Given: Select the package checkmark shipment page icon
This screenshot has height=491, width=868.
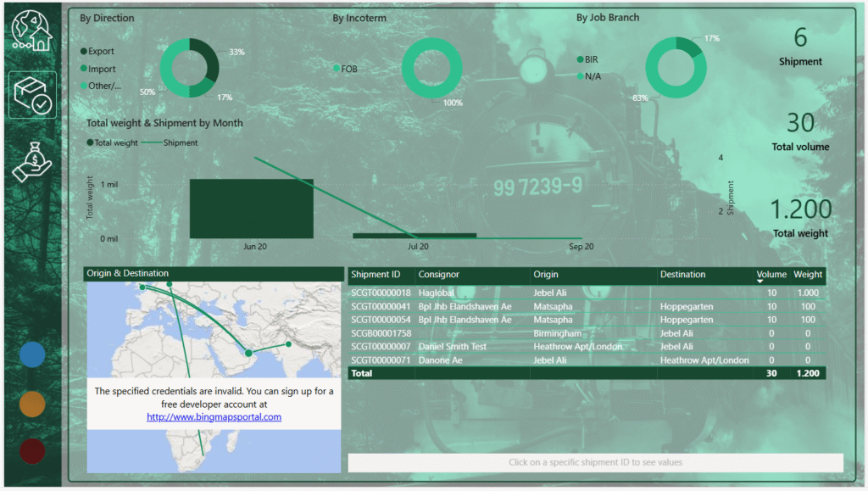Looking at the screenshot, I should click(x=32, y=95).
